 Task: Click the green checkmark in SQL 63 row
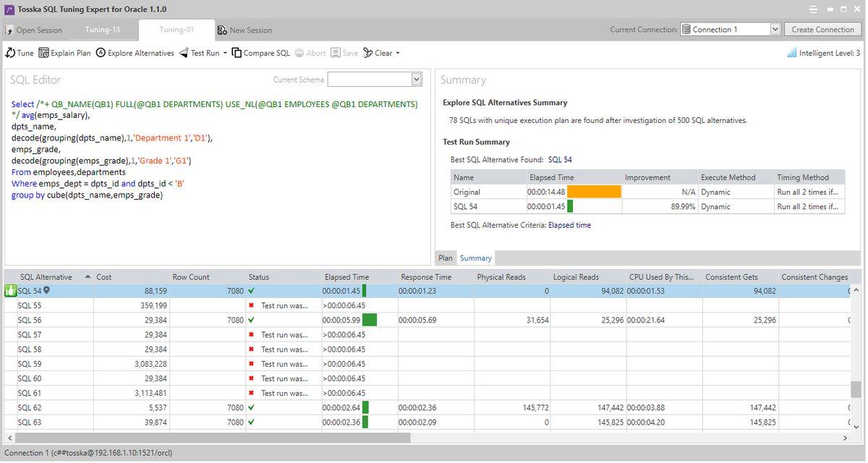point(251,422)
